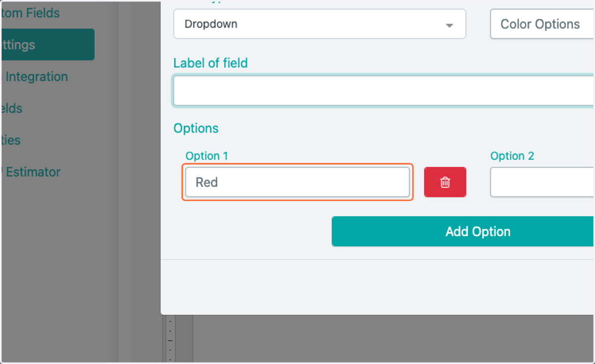Click the Label of field heading text

tap(211, 63)
